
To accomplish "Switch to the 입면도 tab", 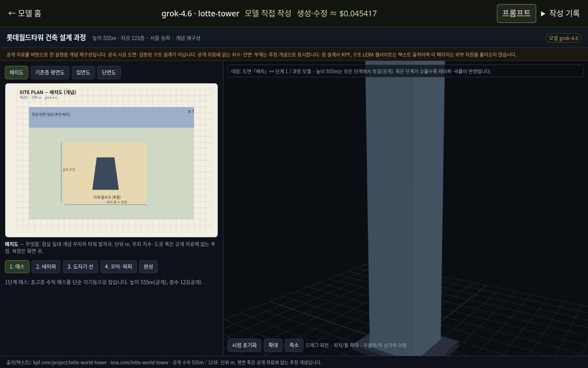I will coord(83,72).
